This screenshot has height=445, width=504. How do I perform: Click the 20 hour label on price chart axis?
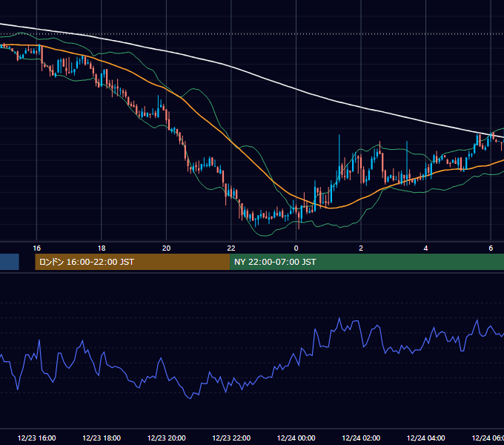pos(166,248)
